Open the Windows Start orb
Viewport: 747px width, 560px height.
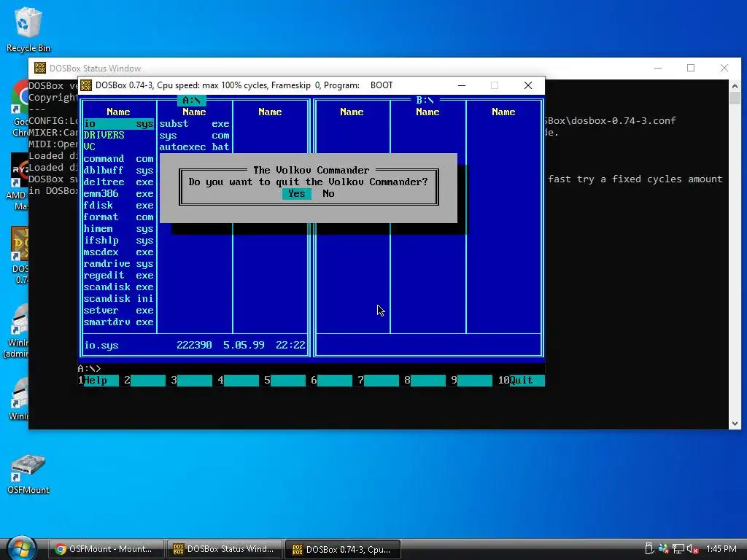[x=22, y=548]
